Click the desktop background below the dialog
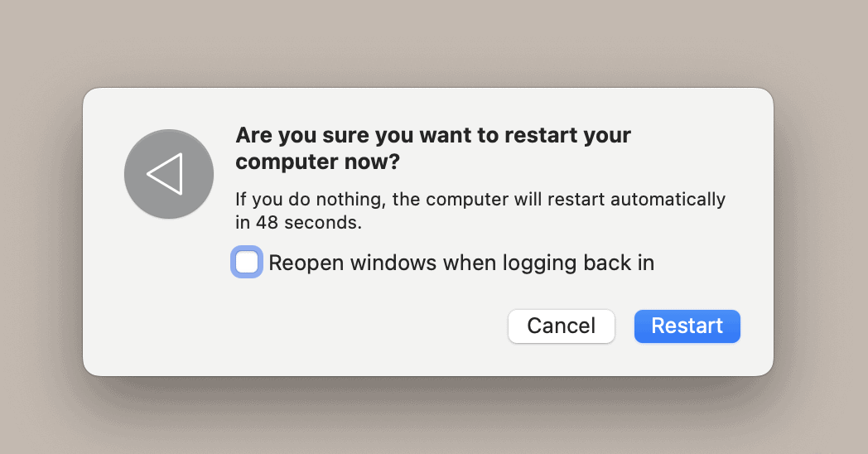This screenshot has width=868, height=454. [x=431, y=418]
